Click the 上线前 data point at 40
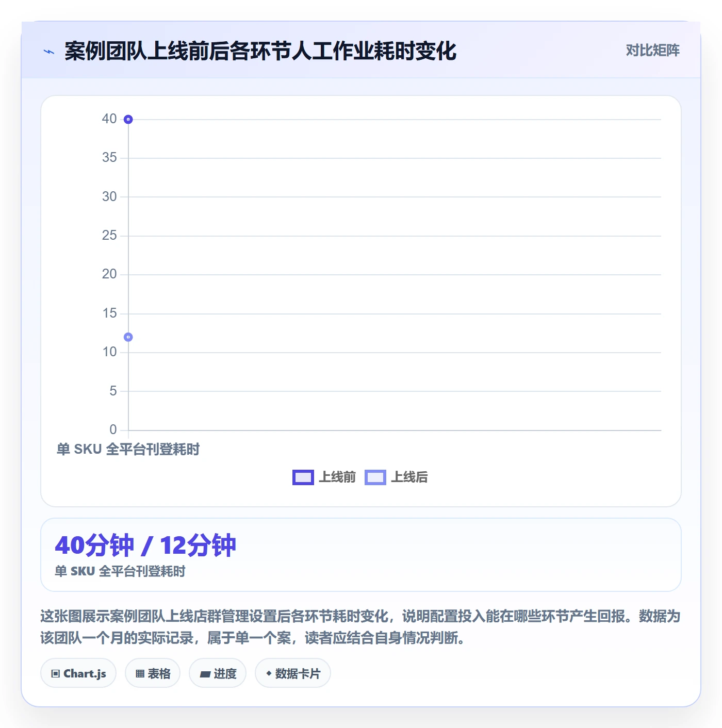Image resolution: width=722 pixels, height=728 pixels. point(128,120)
